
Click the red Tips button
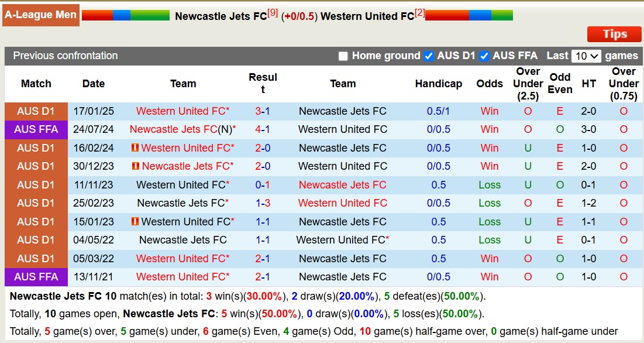614,34
